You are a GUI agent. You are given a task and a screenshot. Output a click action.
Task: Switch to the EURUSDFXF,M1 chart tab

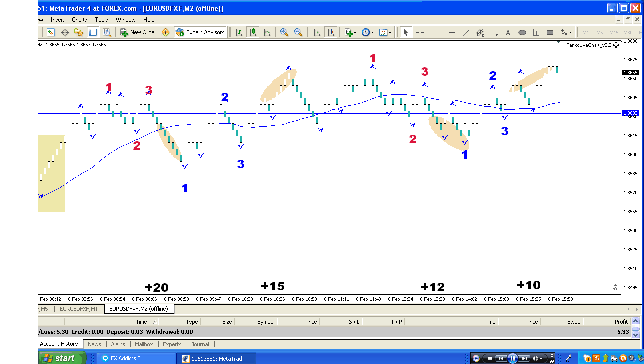pos(79,309)
